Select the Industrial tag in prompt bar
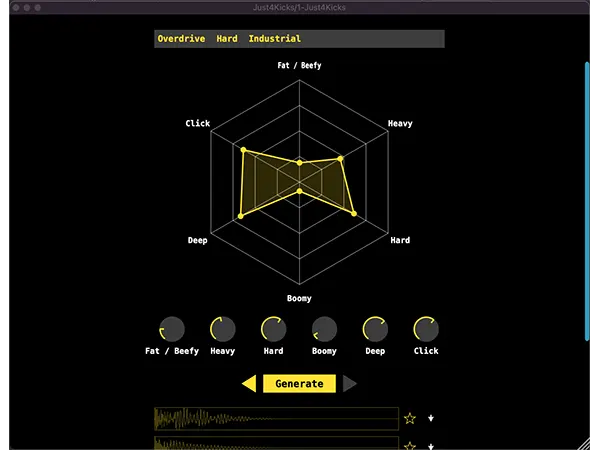 (x=274, y=39)
